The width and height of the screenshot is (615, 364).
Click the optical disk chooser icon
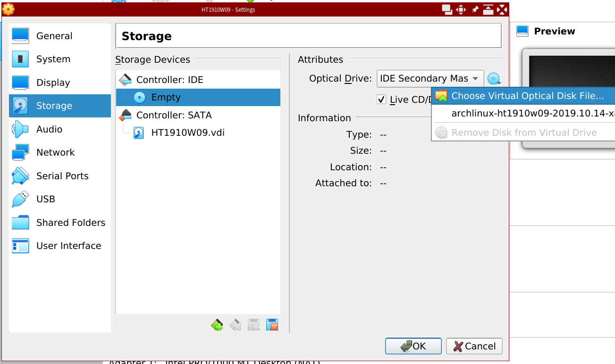(494, 79)
